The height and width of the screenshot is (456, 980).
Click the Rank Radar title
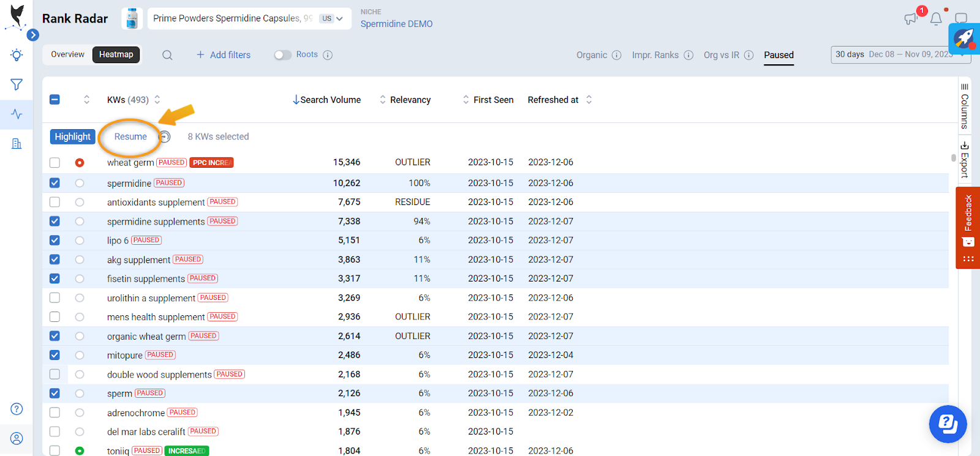(75, 18)
